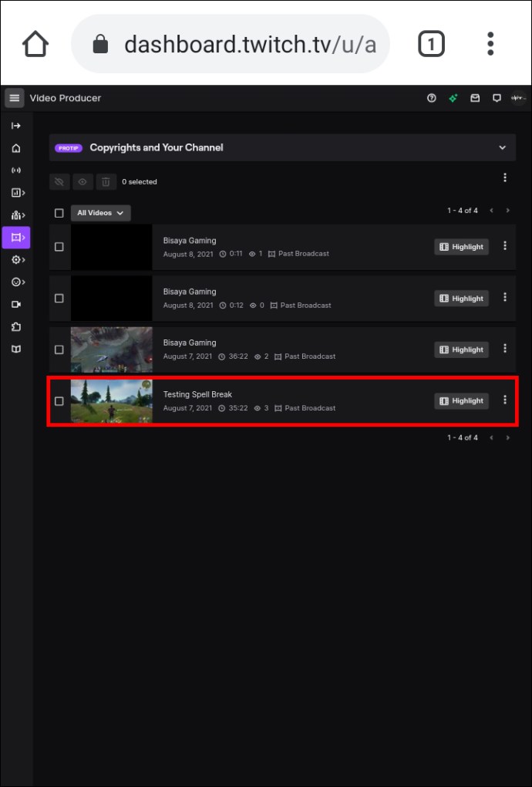532x787 pixels.
Task: Open the All Videos filter dropdown
Action: (x=101, y=213)
